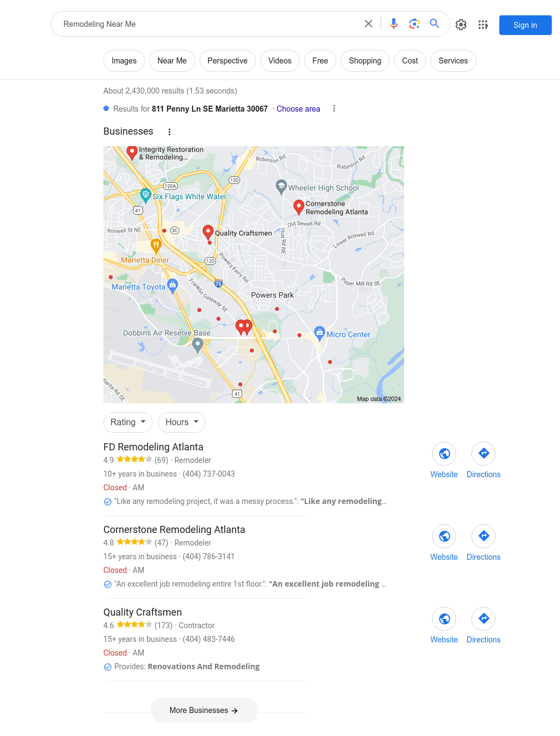The width and height of the screenshot is (560, 736).
Task: Click the Sign in button
Action: click(x=526, y=25)
